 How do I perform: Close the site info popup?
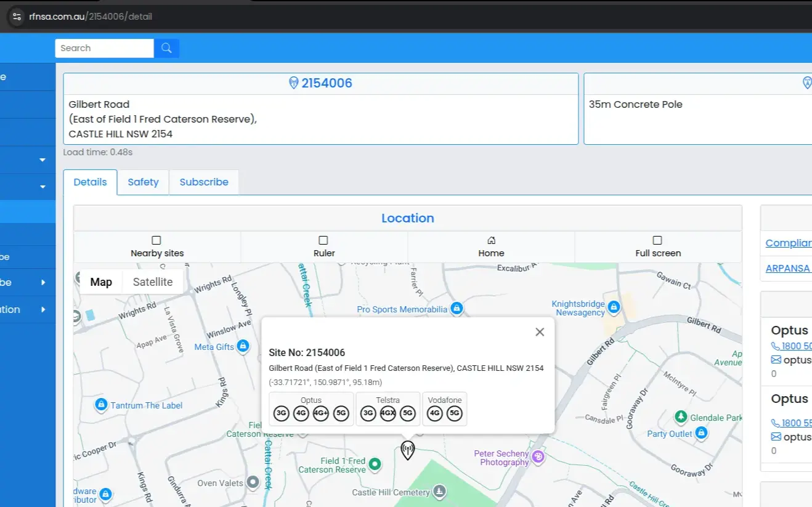click(x=540, y=332)
